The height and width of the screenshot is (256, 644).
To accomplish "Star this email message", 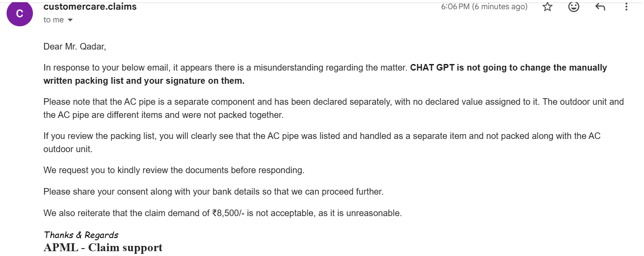I will (547, 7).
